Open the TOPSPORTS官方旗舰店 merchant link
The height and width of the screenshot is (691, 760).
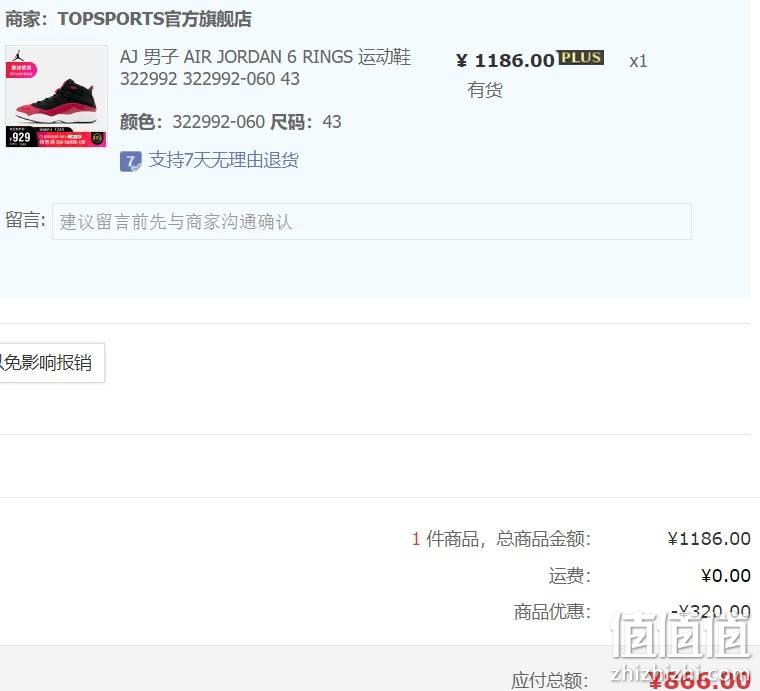(155, 19)
